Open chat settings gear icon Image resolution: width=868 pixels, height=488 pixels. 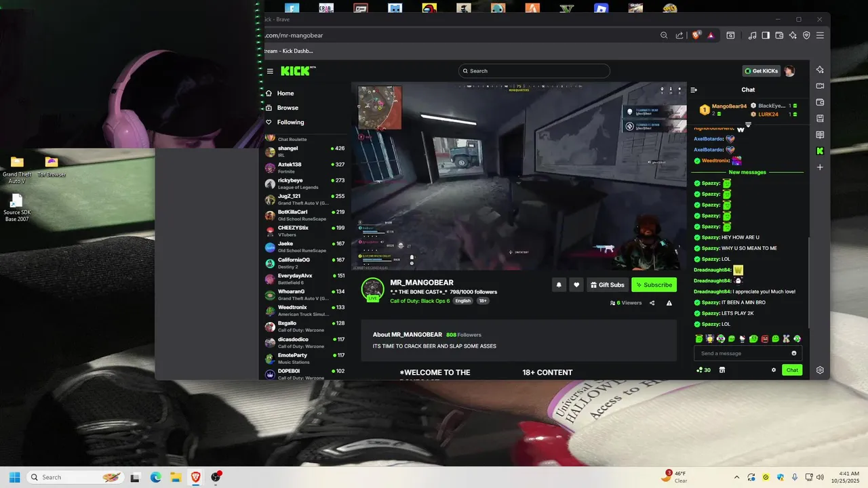774,370
